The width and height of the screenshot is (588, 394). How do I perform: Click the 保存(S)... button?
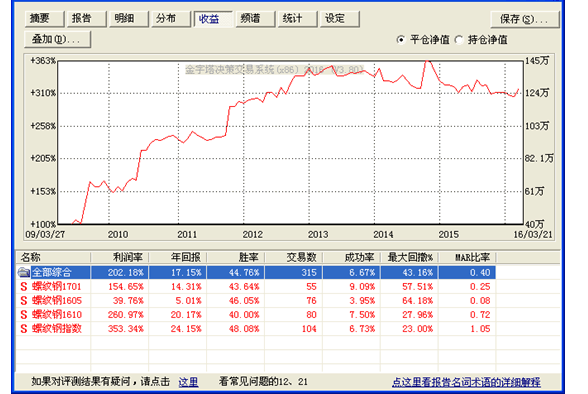[x=525, y=19]
